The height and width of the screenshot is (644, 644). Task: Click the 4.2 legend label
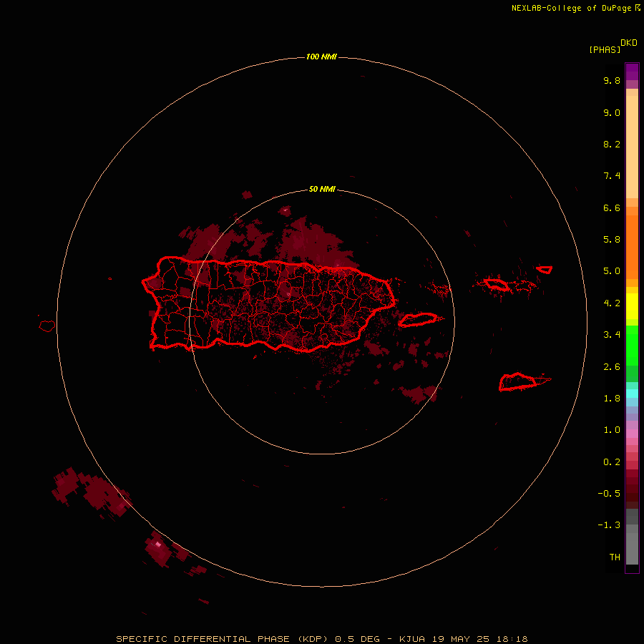tap(612, 303)
